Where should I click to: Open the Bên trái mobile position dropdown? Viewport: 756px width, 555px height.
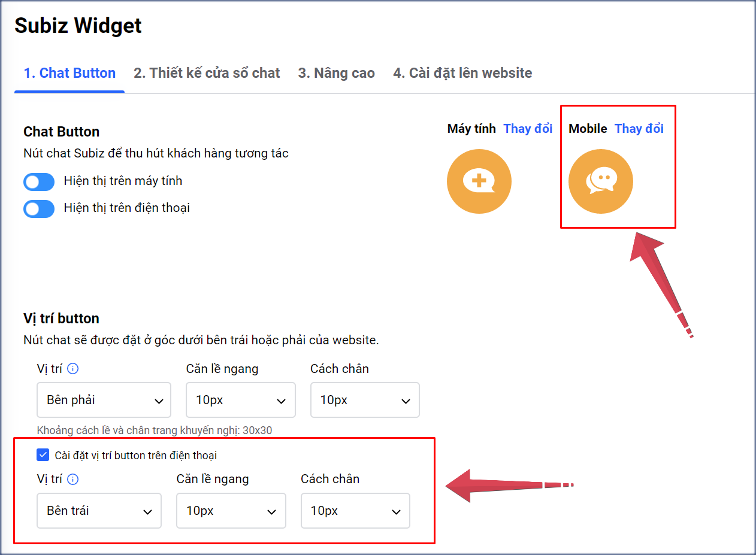pos(99,511)
